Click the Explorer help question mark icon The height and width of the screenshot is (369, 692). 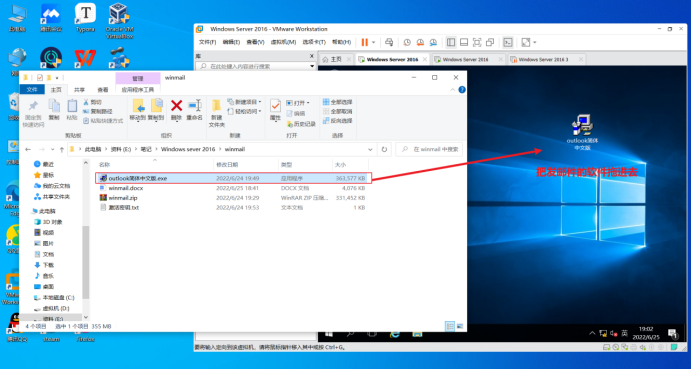pyautogui.click(x=462, y=90)
